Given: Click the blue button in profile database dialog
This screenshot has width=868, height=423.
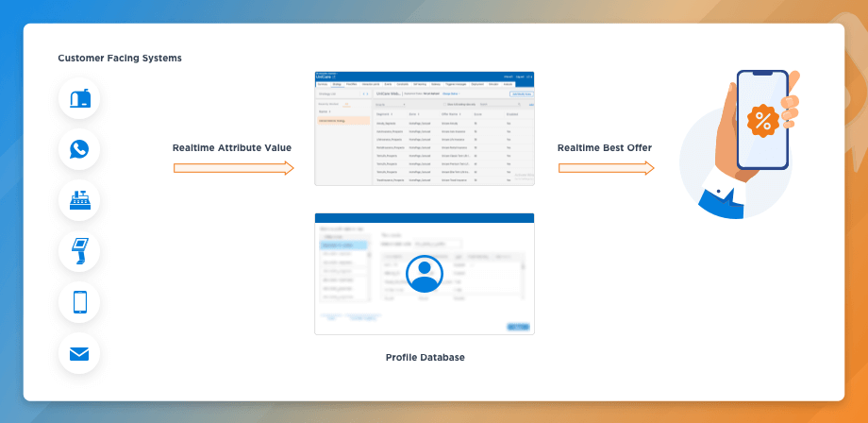Looking at the screenshot, I should (x=518, y=327).
